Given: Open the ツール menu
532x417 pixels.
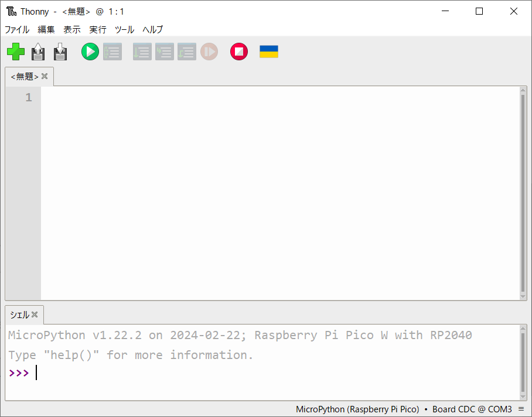Looking at the screenshot, I should coord(124,29).
